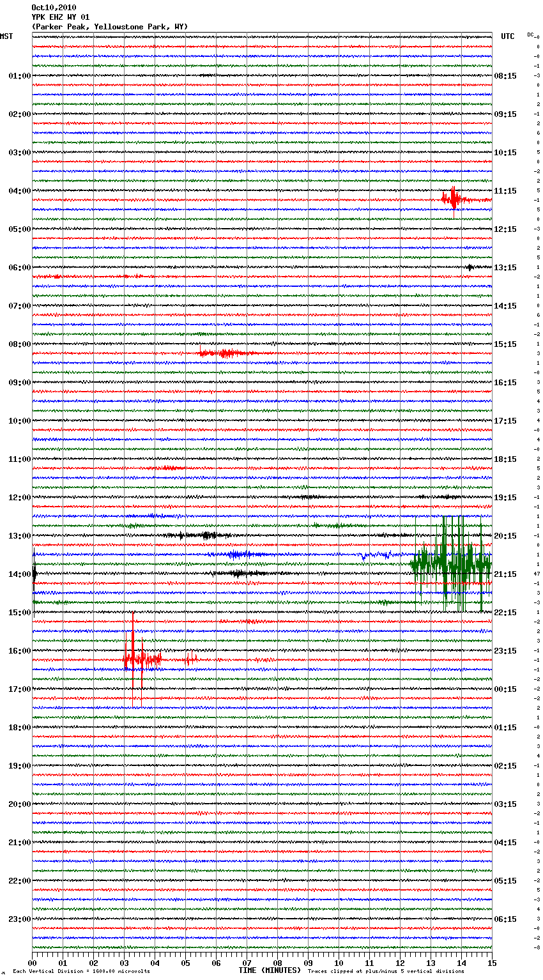Click the traces clipped footnote

pyautogui.click(x=386, y=972)
